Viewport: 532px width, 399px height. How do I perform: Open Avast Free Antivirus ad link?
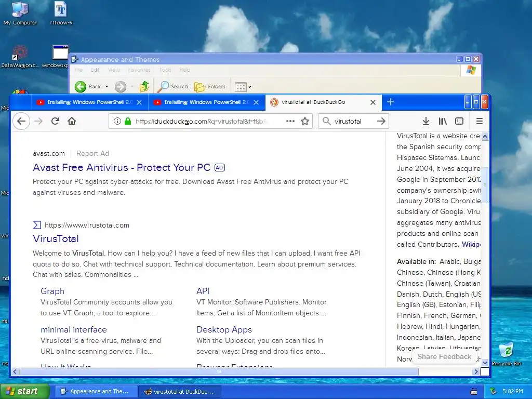[122, 167]
